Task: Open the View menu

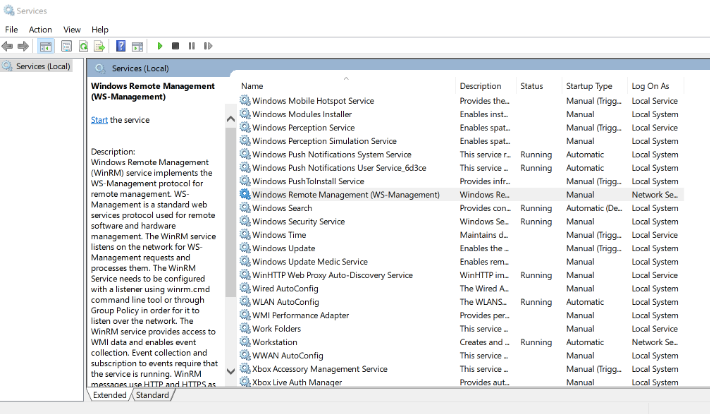Action: click(72, 29)
